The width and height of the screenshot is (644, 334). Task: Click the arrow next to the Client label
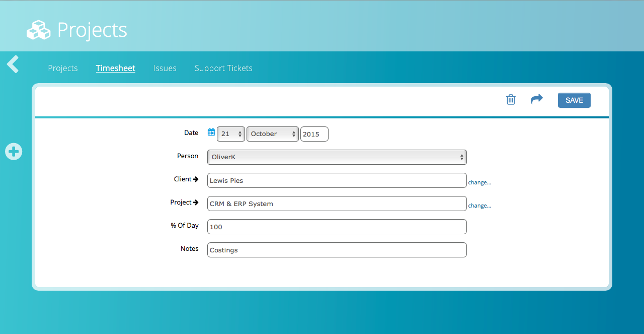[x=196, y=179]
